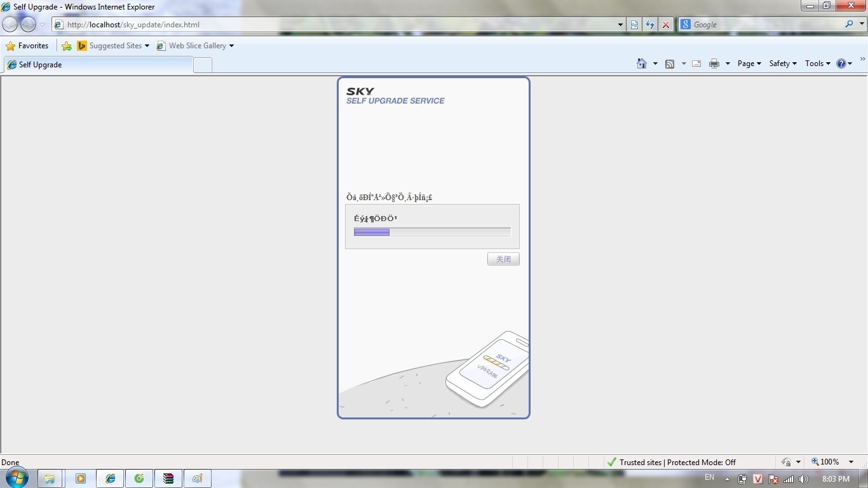Open the Action Center flag tray icon
This screenshot has width=868, height=488.
click(773, 479)
